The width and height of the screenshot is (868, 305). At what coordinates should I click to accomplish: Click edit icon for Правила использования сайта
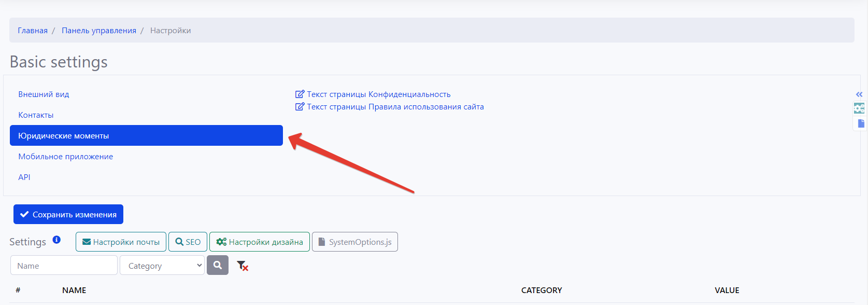pos(300,107)
